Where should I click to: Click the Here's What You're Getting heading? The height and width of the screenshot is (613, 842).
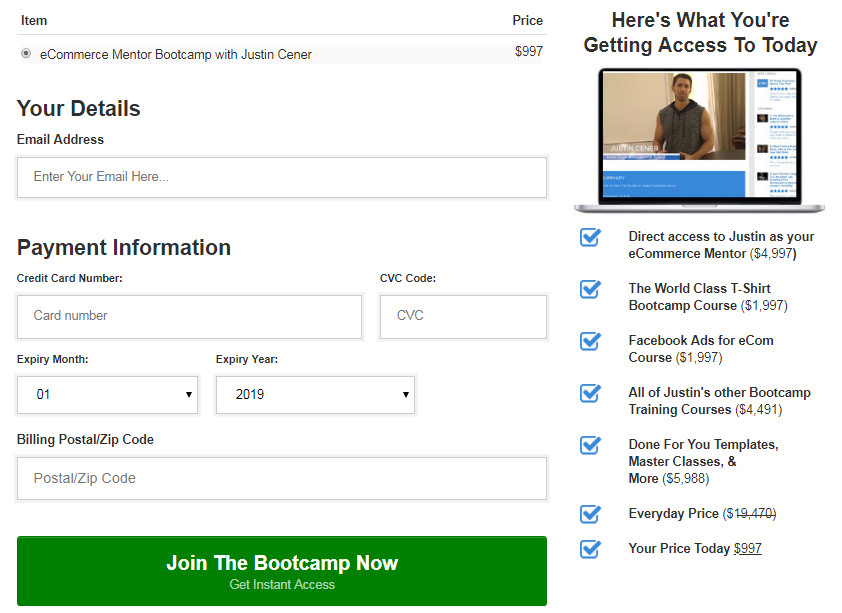click(x=700, y=33)
